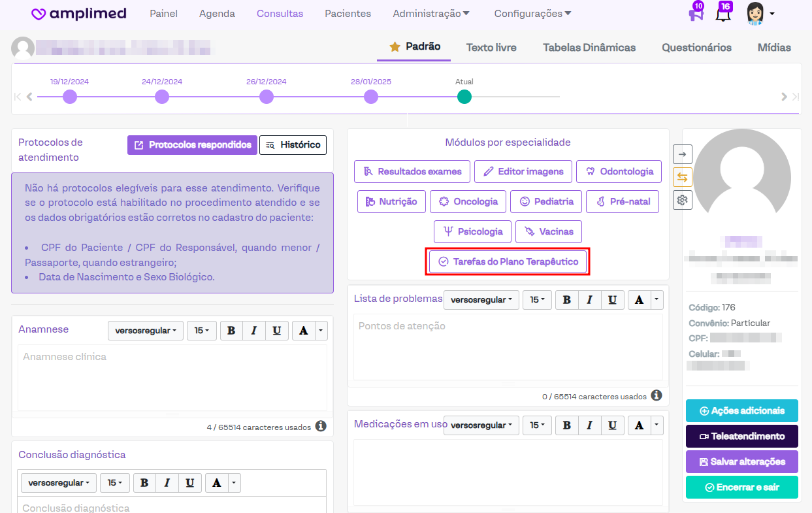Viewport: 812px width, 513px height.
Task: Toggle underline in Medicações em uso editor
Action: pyautogui.click(x=612, y=425)
